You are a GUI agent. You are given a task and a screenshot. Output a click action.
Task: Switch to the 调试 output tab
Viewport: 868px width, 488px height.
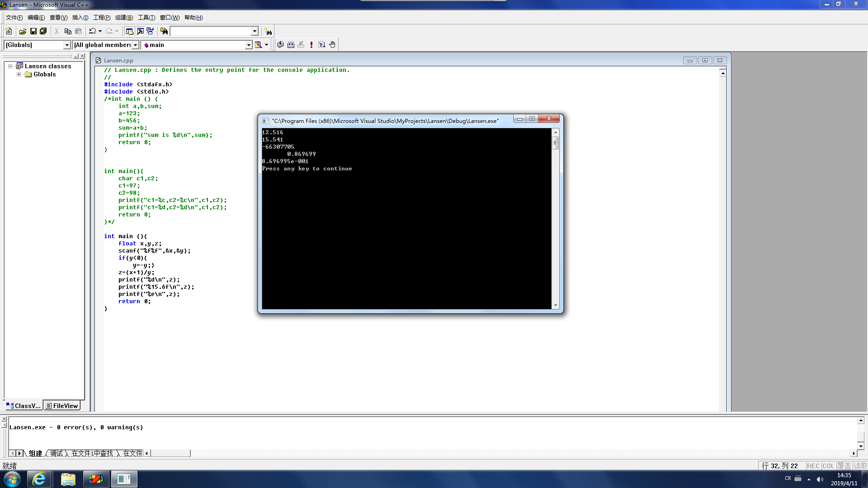point(57,453)
